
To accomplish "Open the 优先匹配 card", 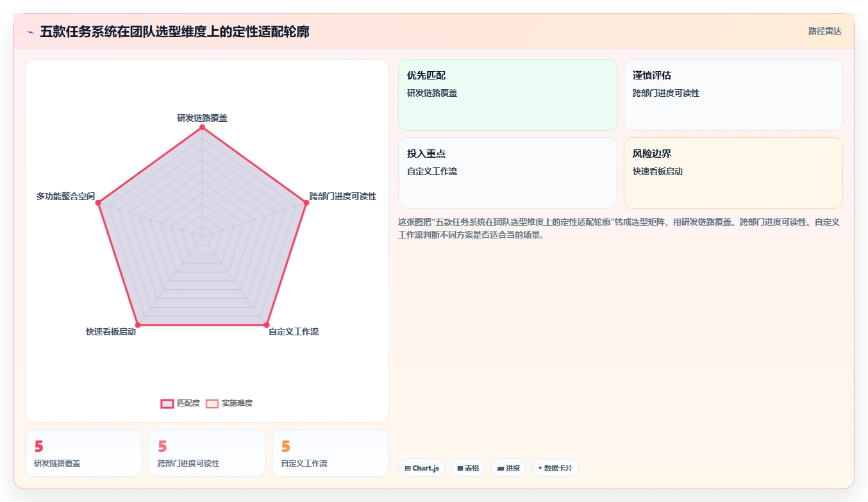I will [x=508, y=95].
